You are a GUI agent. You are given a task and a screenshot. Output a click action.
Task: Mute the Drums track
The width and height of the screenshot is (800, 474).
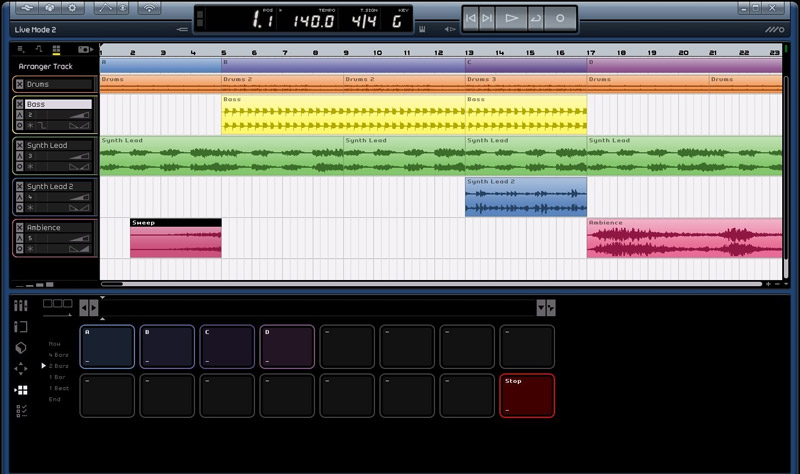[x=19, y=84]
